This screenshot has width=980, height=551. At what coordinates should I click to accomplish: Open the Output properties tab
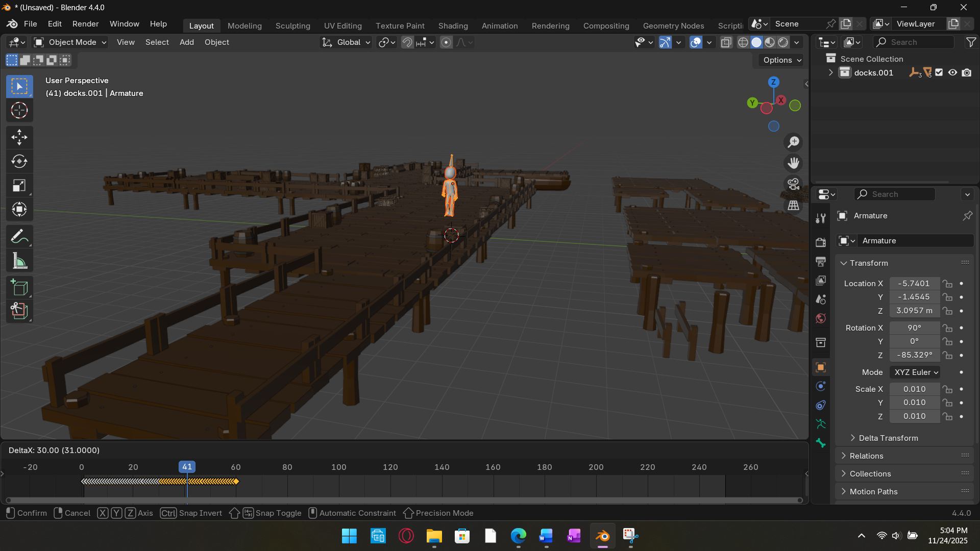pos(821,261)
